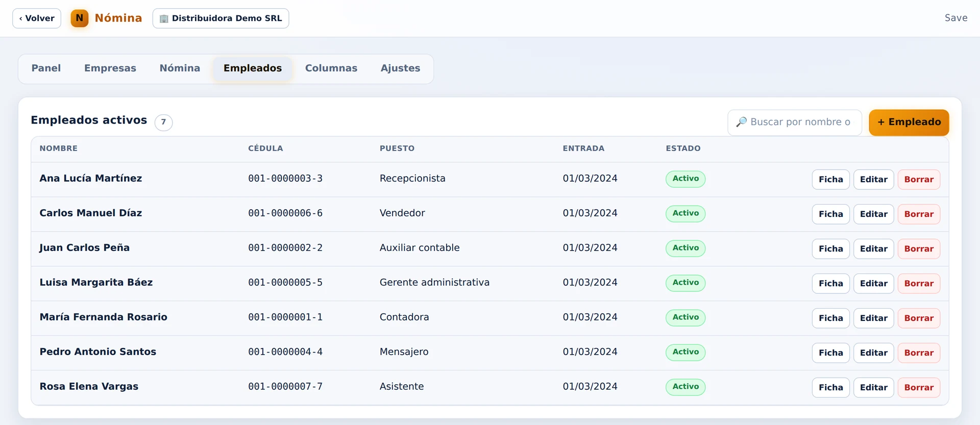
Task: Click the NOMBRE column header
Action: pos(59,148)
